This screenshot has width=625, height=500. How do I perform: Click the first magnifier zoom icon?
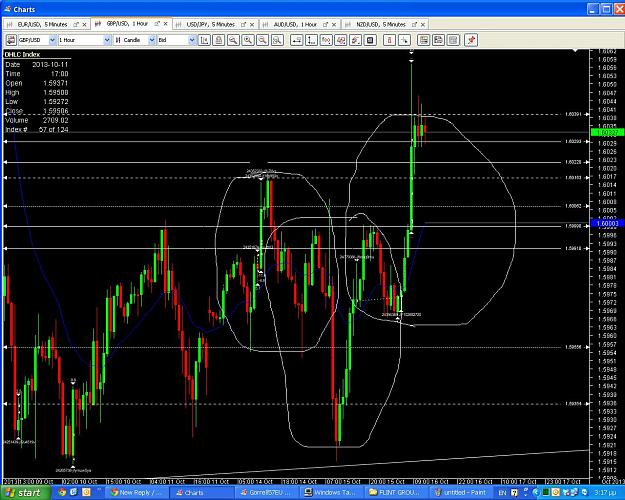233,40
